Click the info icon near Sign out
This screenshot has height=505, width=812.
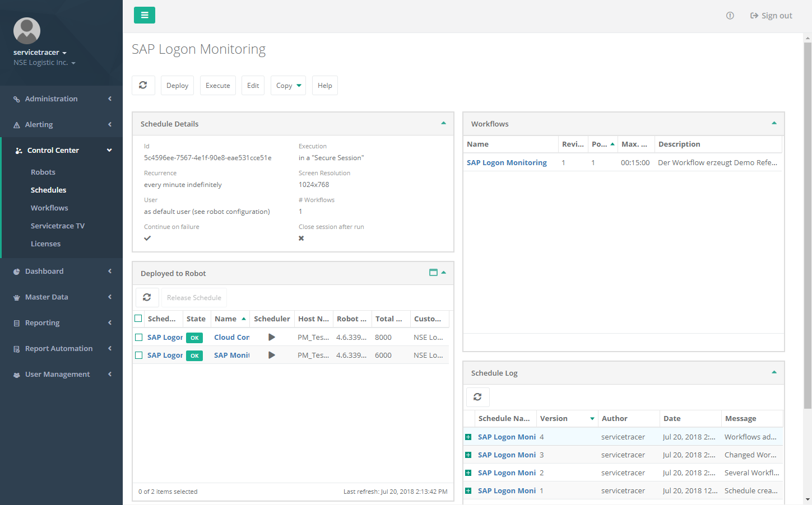[730, 16]
